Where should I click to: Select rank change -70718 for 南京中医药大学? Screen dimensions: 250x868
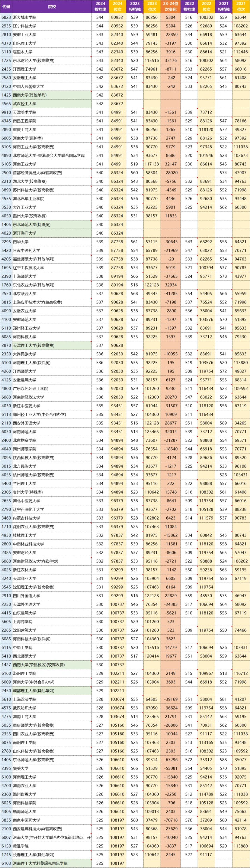171,820
